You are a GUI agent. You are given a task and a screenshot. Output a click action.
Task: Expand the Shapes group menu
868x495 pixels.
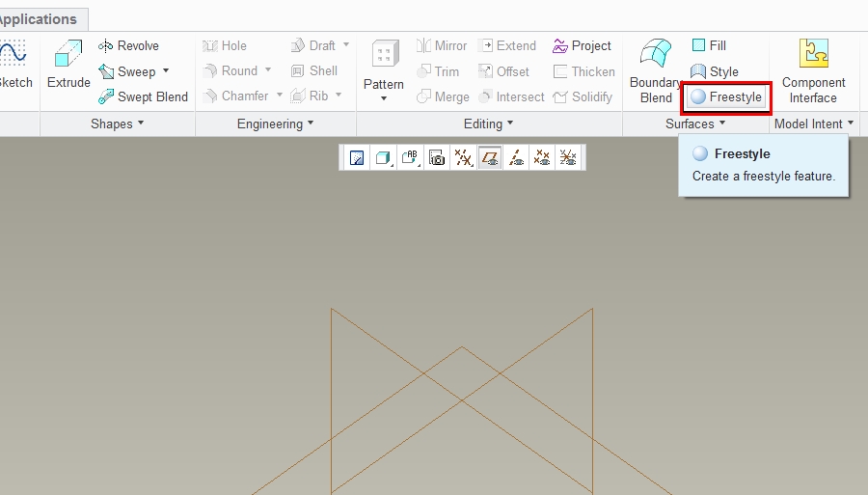(118, 124)
